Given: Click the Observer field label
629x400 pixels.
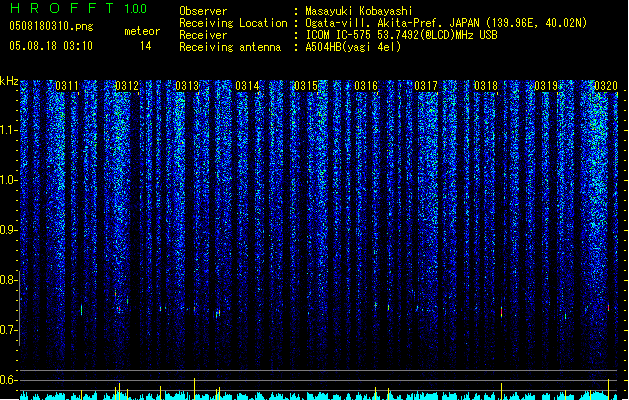Looking at the screenshot, I should click(x=203, y=11).
